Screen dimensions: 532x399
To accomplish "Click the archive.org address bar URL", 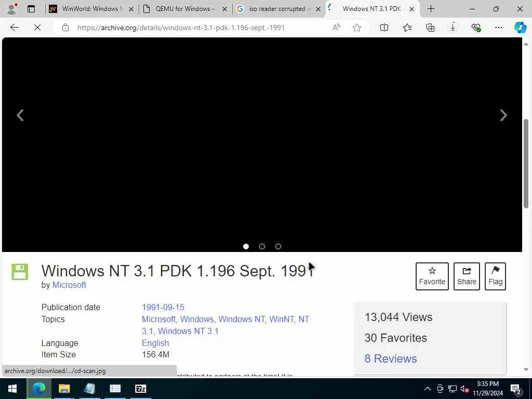I will click(181, 28).
